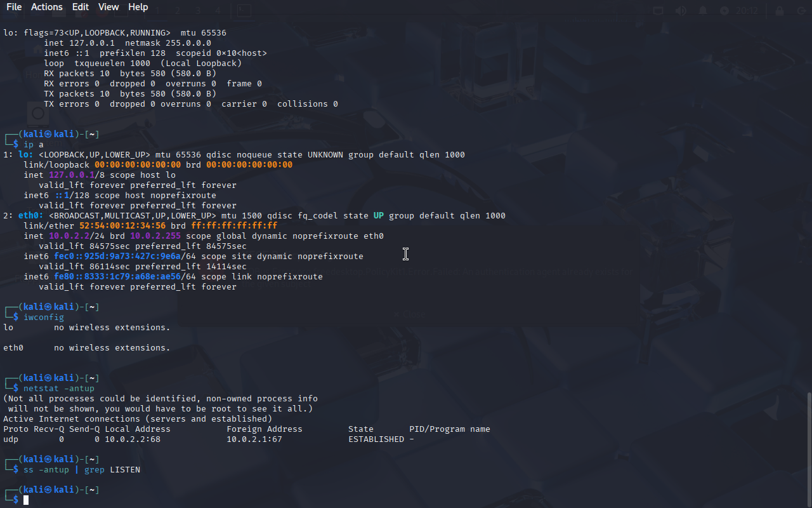
Task: Click the ESTABLISHED state text
Action: coord(376,439)
